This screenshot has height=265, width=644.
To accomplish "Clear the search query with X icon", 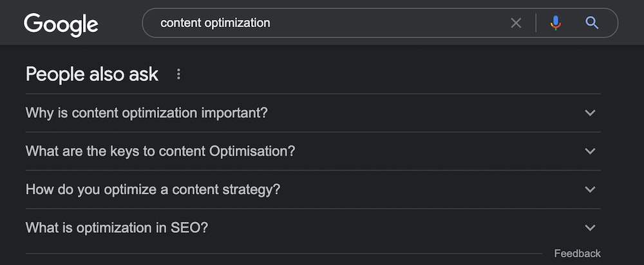I will pyautogui.click(x=516, y=23).
